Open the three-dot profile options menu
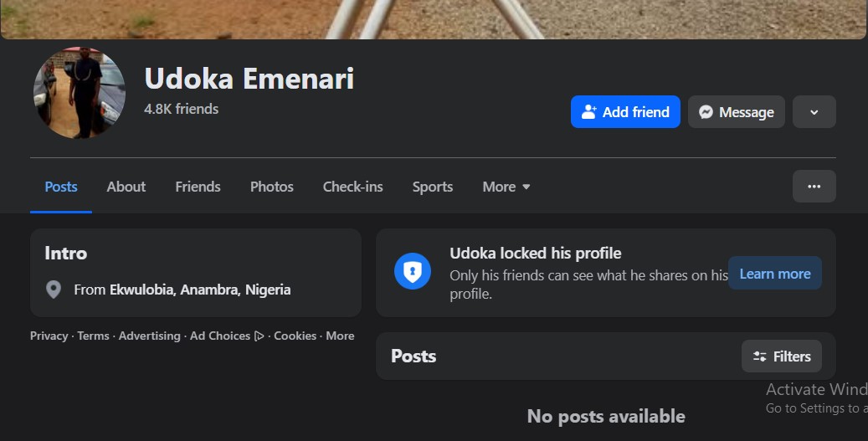The width and height of the screenshot is (868, 441). [x=814, y=187]
